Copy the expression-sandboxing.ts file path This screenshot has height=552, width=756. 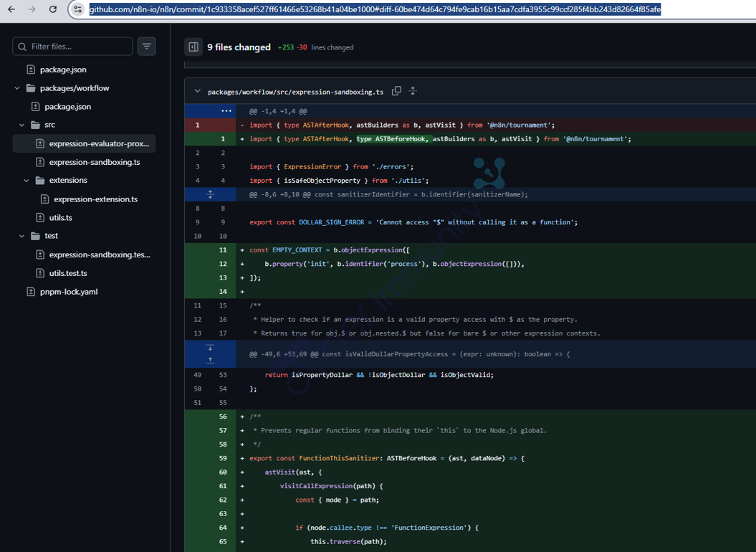pos(396,91)
